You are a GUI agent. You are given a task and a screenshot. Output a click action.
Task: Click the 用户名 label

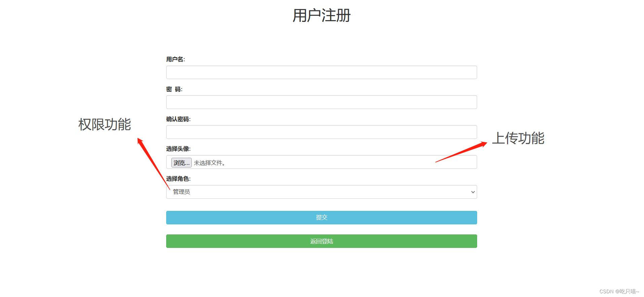point(175,59)
